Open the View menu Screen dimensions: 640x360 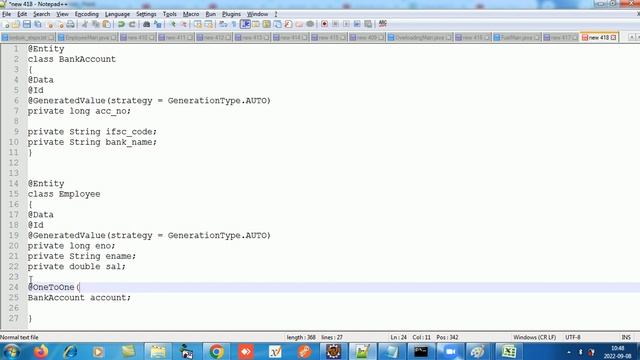(x=62, y=14)
